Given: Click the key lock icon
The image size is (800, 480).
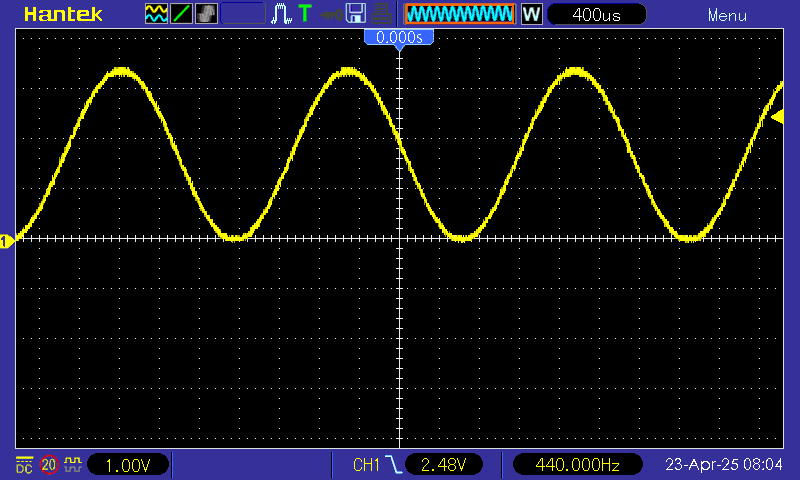Looking at the screenshot, I should 329,15.
